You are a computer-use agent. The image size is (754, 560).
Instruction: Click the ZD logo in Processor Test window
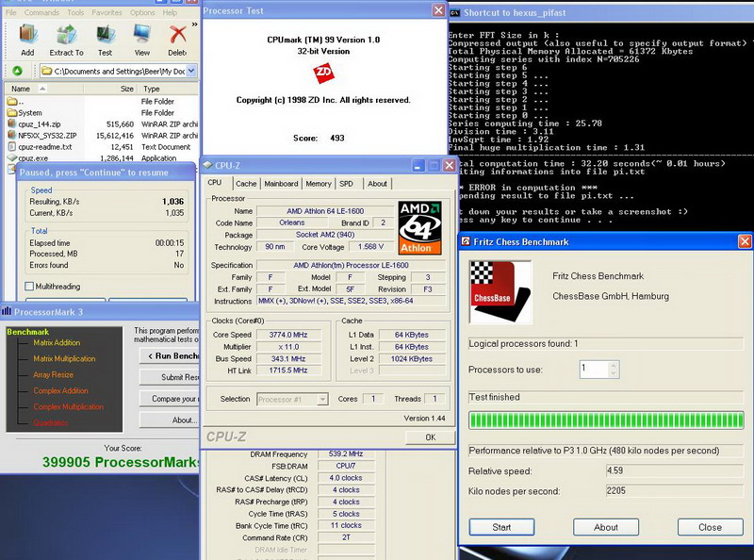coord(323,74)
